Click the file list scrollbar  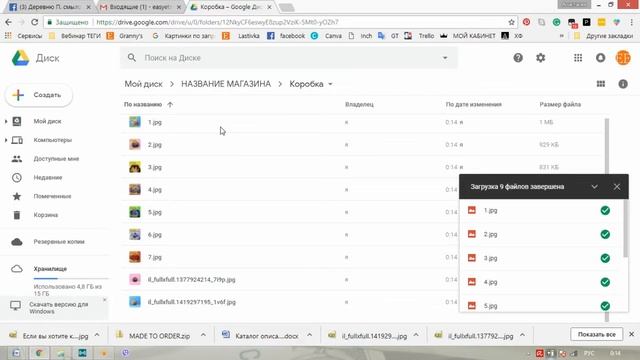pyautogui.click(x=607, y=147)
